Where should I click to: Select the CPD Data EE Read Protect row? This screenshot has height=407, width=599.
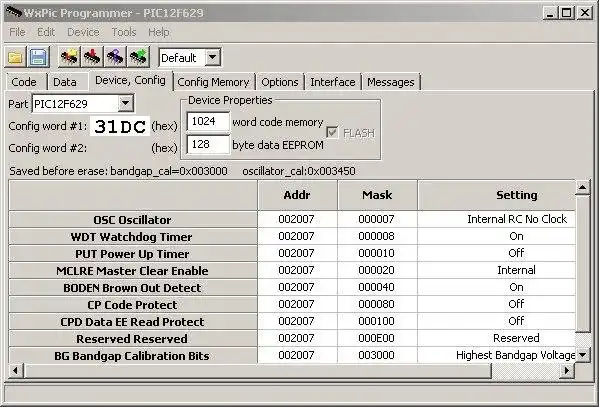click(x=133, y=322)
